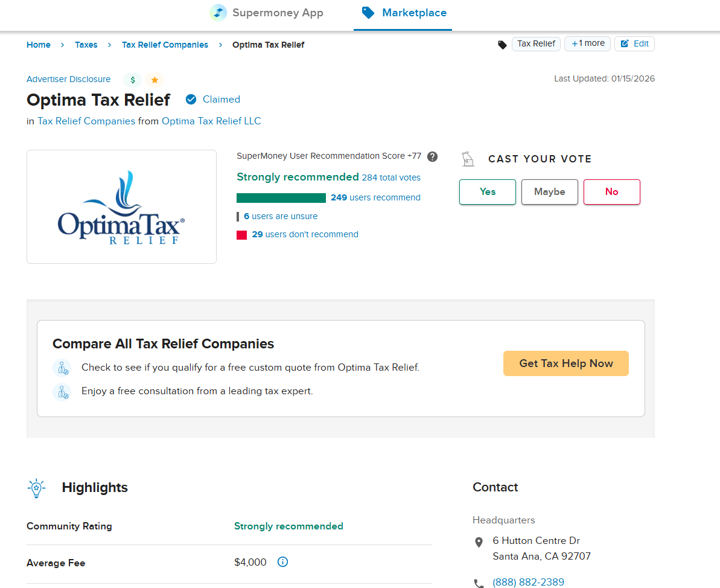Click the Highlights lightbulb icon
The image size is (720, 588).
tap(36, 488)
